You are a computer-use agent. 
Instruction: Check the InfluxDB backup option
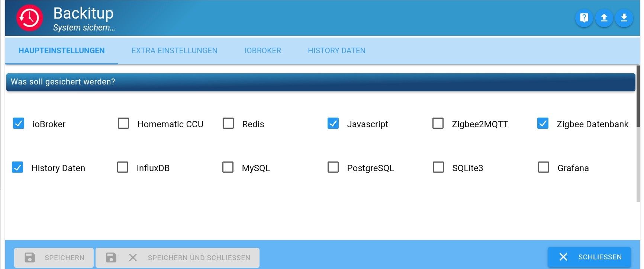[x=123, y=167]
